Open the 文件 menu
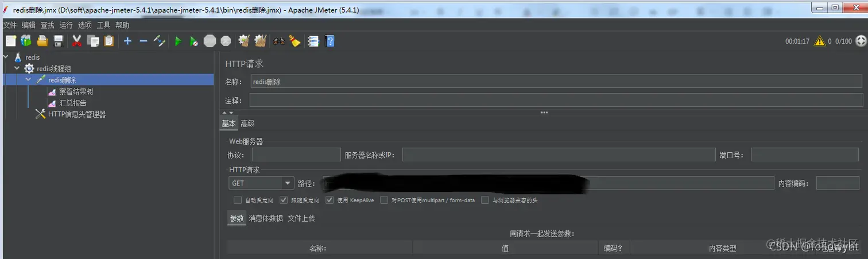The height and width of the screenshot is (259, 868). pos(10,25)
